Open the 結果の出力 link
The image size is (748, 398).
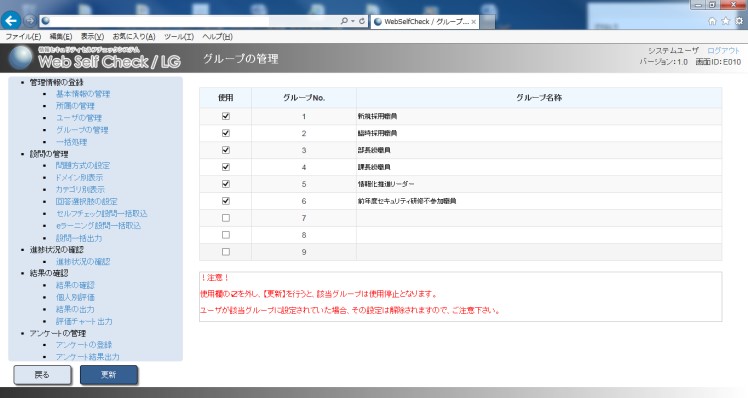[x=75, y=309]
